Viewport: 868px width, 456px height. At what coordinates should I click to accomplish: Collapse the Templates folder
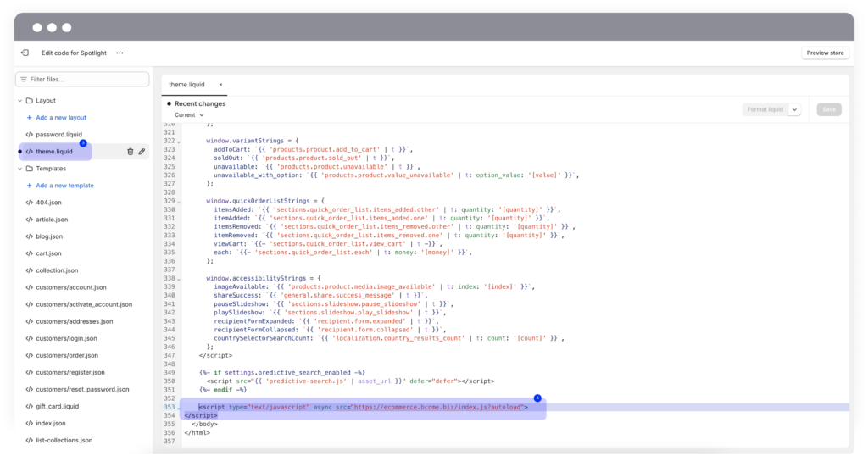pyautogui.click(x=20, y=169)
